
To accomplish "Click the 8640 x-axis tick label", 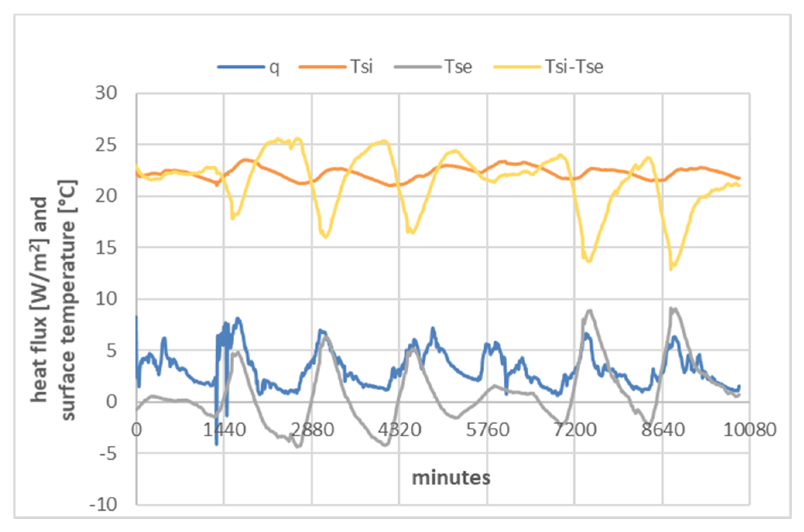I will click(663, 430).
